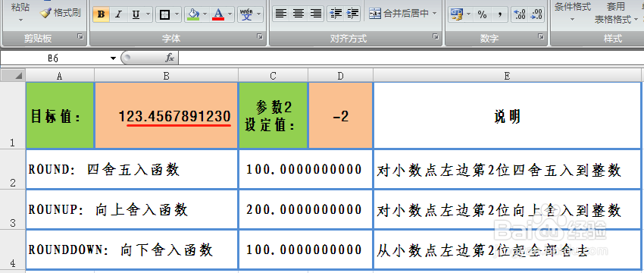644x273 pixels.
Task: Open 套用表格格式 table styles
Action: coord(617,13)
